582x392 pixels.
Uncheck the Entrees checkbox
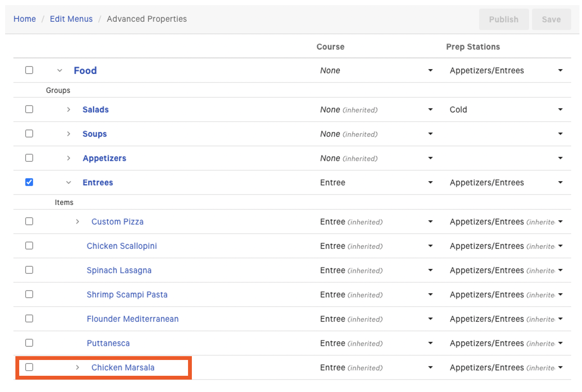(x=29, y=182)
